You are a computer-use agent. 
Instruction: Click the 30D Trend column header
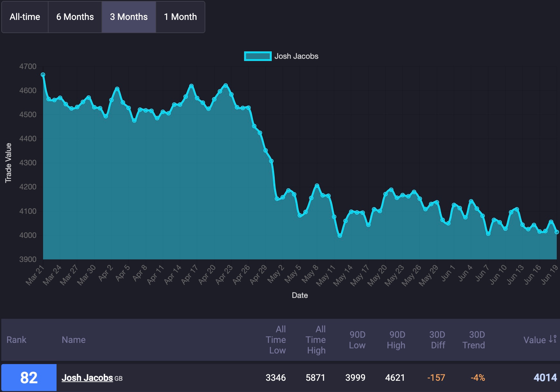click(474, 340)
